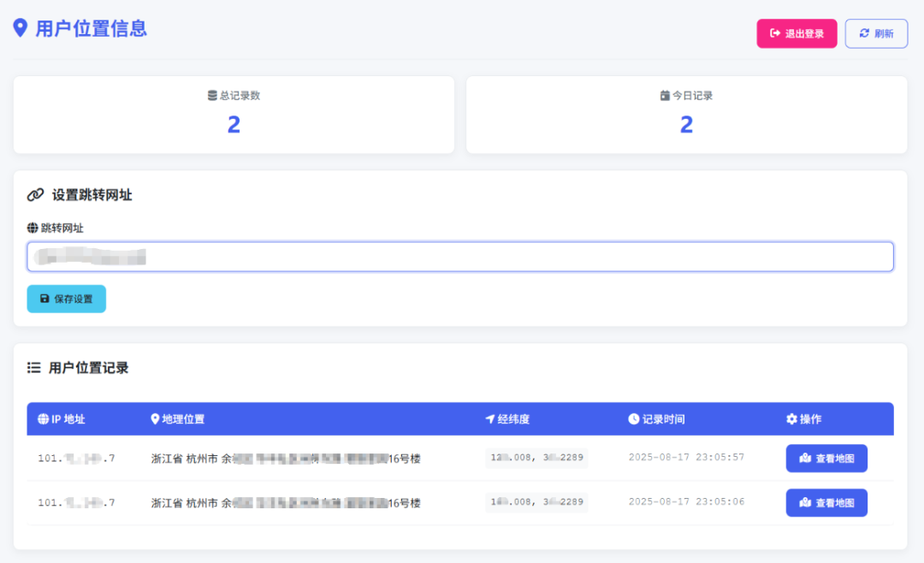The image size is (924, 563).
Task: Click the address in the 23:05:57 row
Action: point(286,459)
